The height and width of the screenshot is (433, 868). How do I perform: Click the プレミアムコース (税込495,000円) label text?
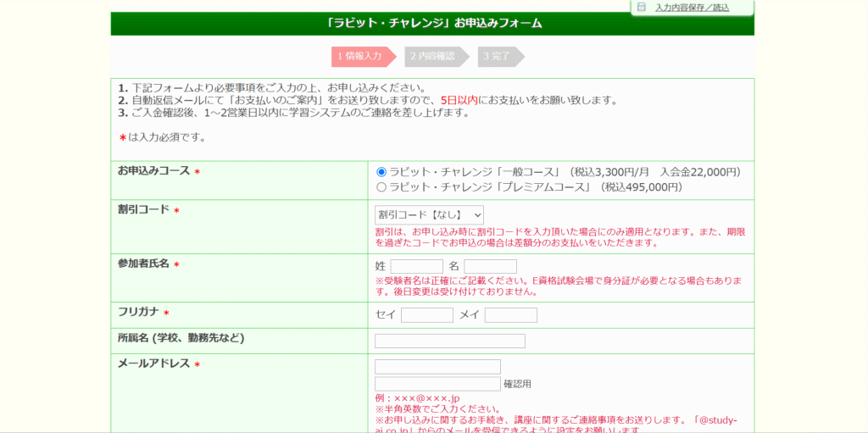pos(536,187)
